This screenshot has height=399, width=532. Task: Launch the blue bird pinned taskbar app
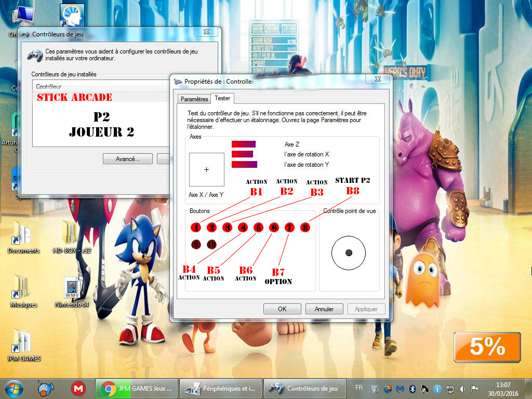46,389
